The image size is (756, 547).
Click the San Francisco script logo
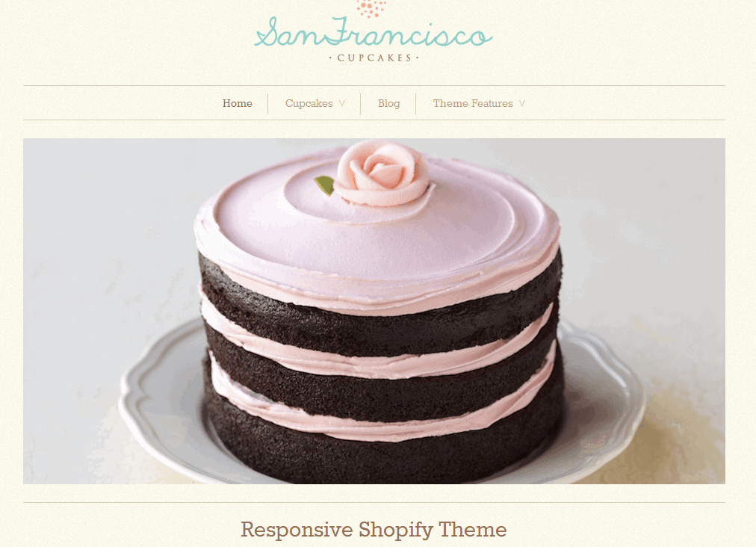[374, 32]
